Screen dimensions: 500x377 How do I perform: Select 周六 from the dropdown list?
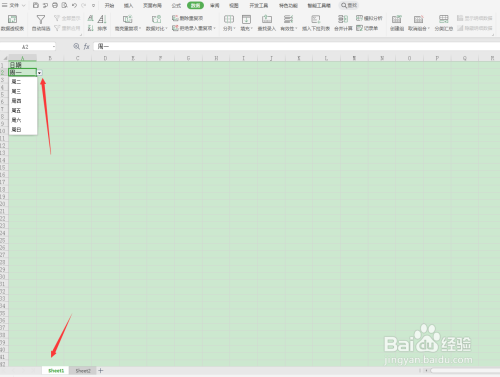click(23, 120)
